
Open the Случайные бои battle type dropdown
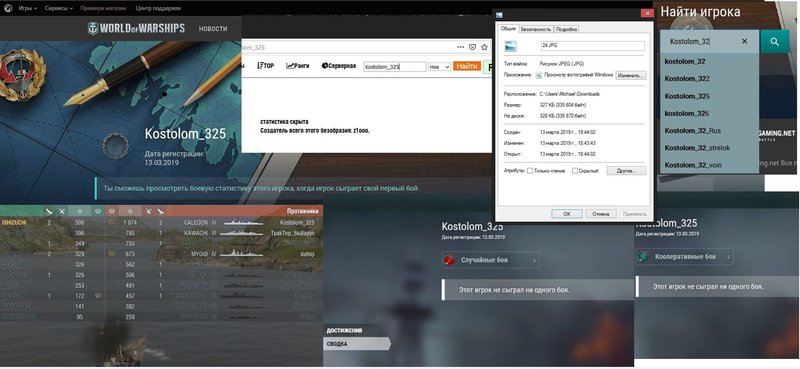[x=490, y=260]
